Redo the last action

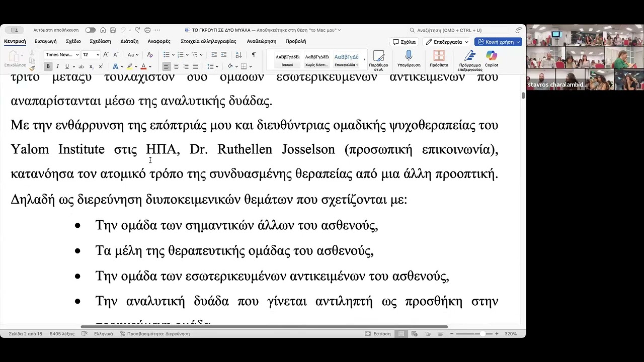(137, 30)
